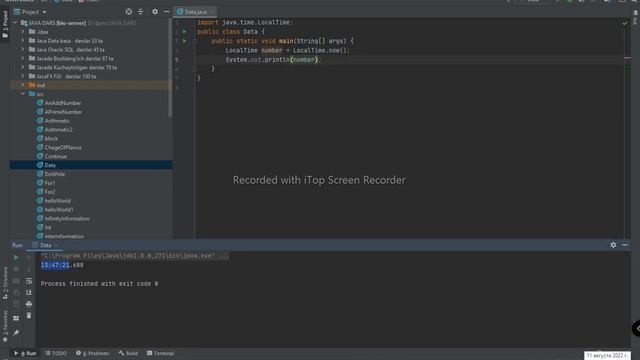
Task: Open the Problems tool window tab
Action: 93,353
